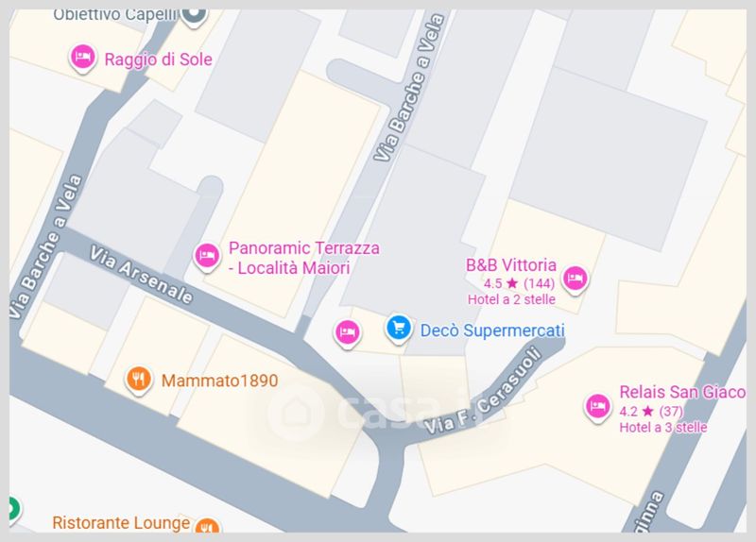Select the Panoramic Terrazza lodging pin

[x=207, y=257]
